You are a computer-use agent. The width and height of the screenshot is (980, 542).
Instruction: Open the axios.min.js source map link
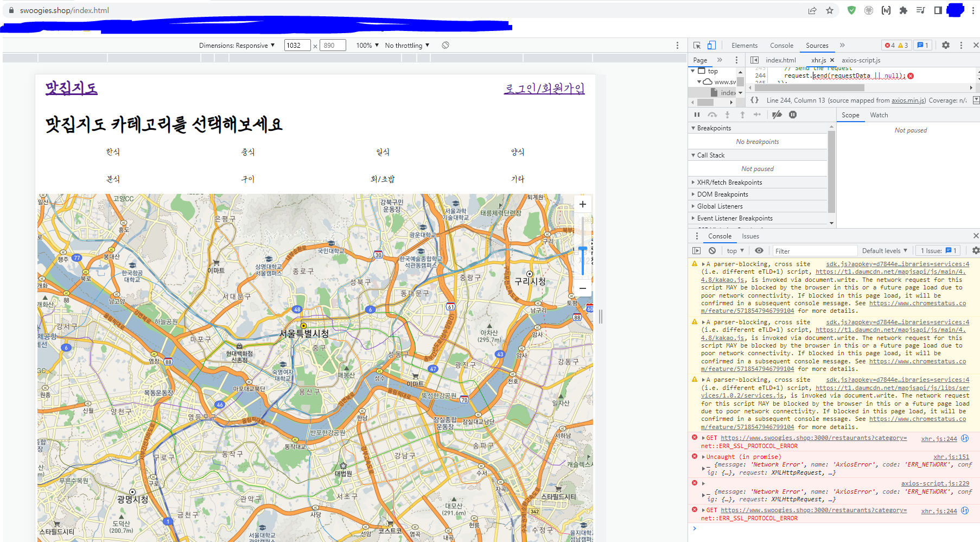[x=908, y=100]
